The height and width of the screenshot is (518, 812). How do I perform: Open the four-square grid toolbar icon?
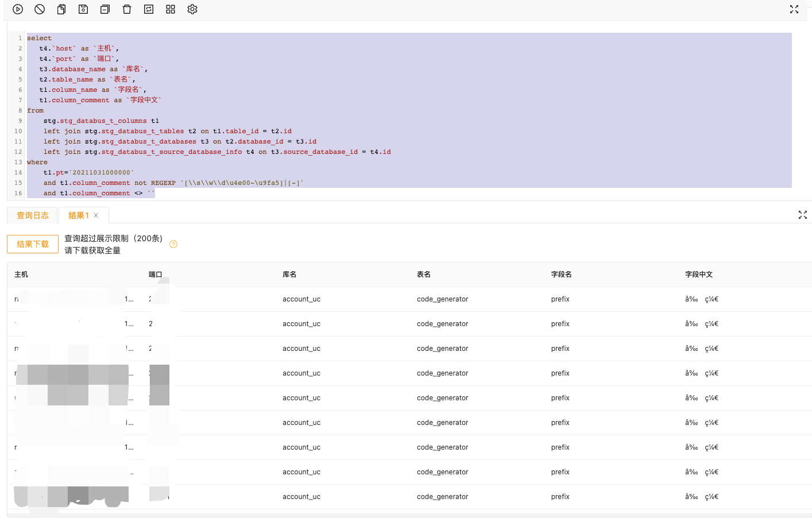(171, 9)
